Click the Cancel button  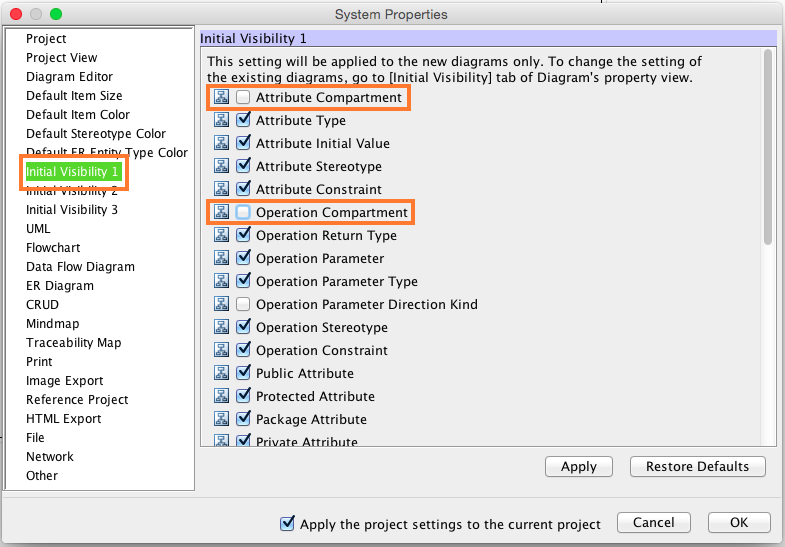click(653, 523)
